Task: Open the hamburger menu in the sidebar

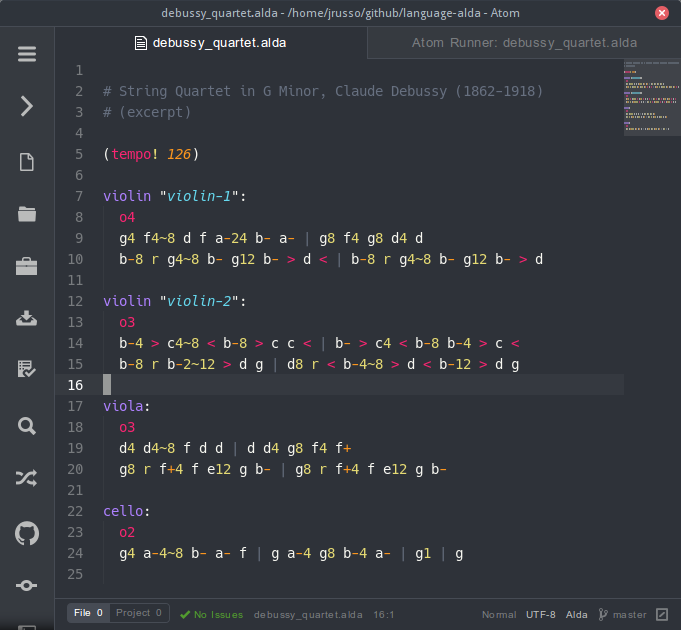Action: coord(27,54)
